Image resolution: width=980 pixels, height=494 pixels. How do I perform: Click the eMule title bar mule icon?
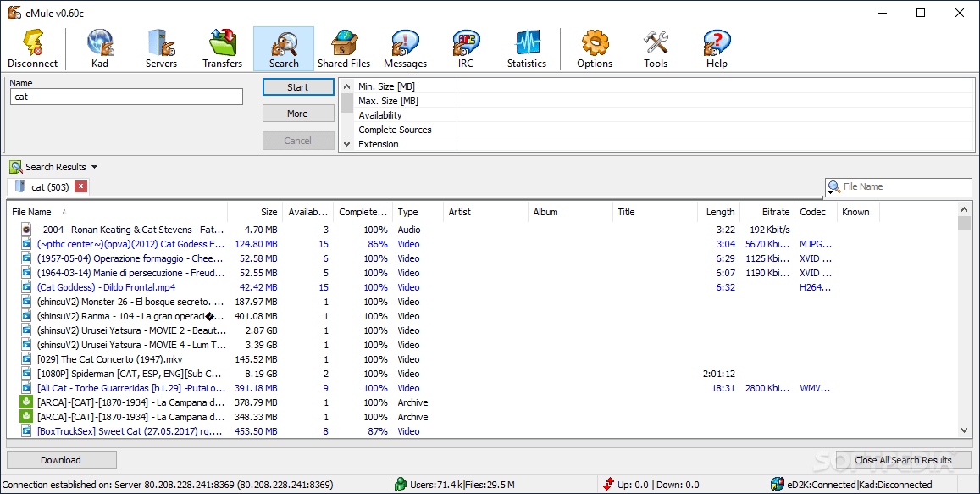click(x=14, y=13)
